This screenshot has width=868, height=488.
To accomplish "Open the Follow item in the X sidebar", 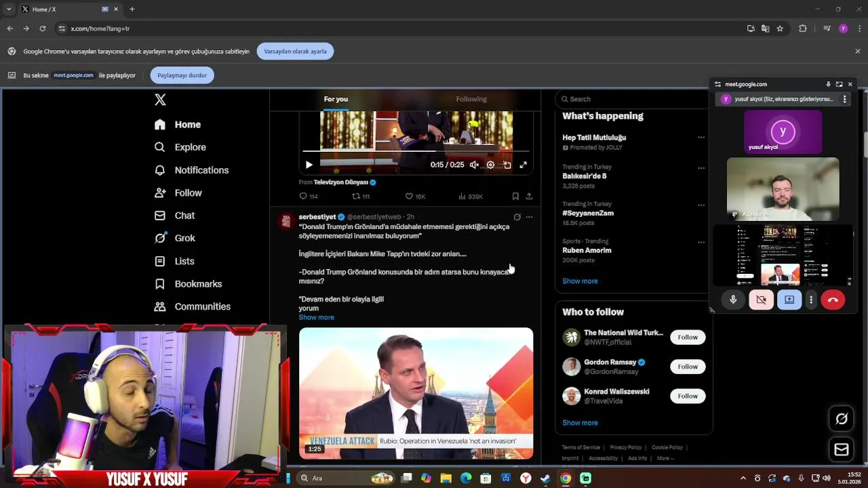I will [x=178, y=193].
